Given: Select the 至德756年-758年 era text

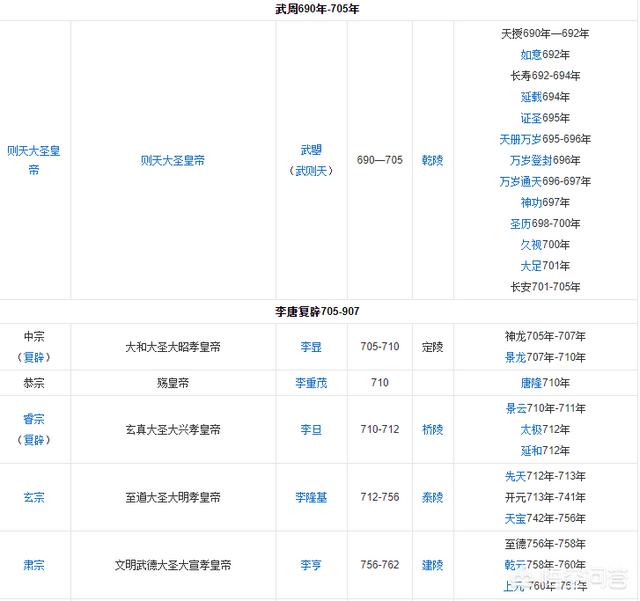Looking at the screenshot, I should point(545,544).
